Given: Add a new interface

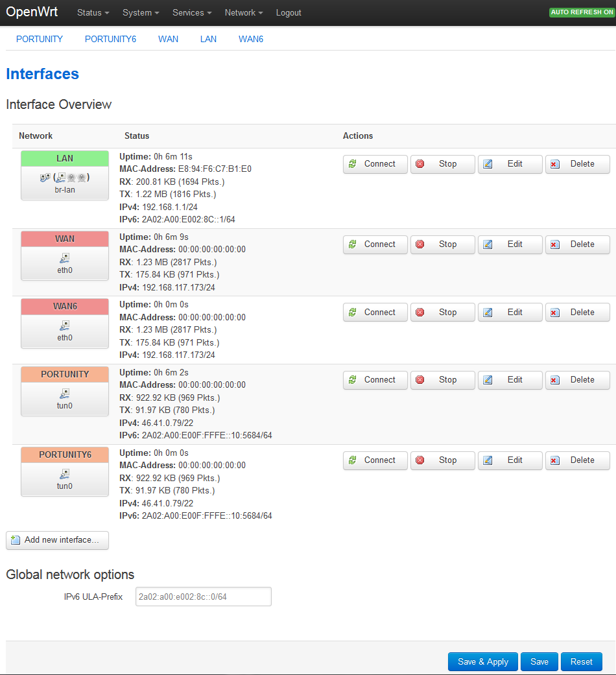Looking at the screenshot, I should [57, 540].
